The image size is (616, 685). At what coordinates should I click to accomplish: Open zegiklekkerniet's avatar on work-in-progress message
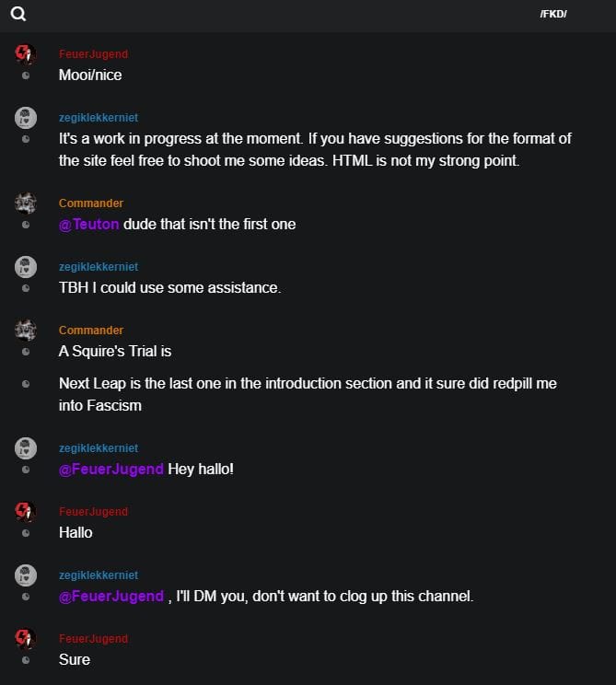coord(26,118)
